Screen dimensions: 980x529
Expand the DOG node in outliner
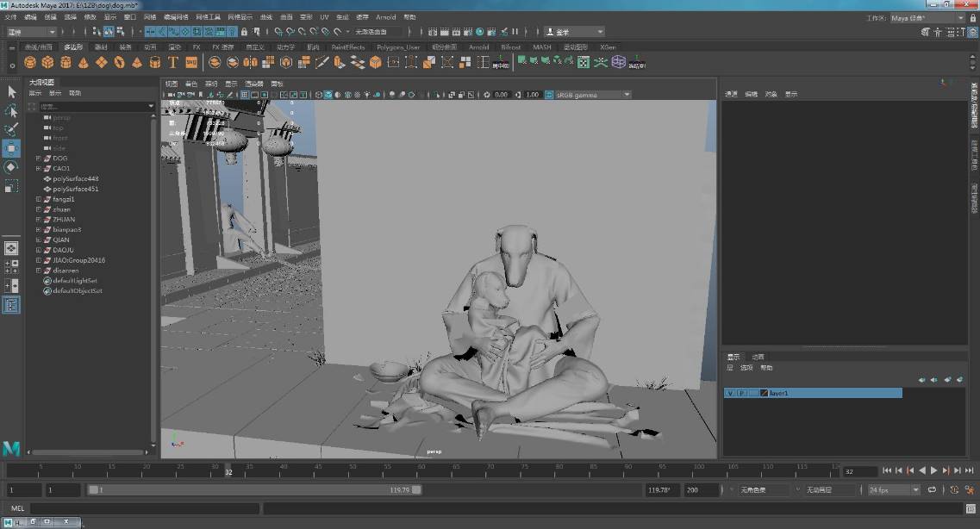pos(38,159)
